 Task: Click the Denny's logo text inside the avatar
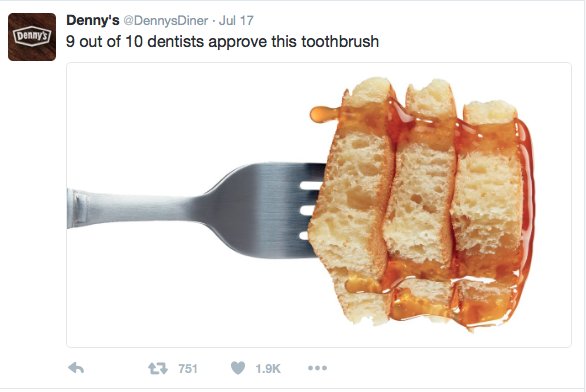(x=32, y=36)
